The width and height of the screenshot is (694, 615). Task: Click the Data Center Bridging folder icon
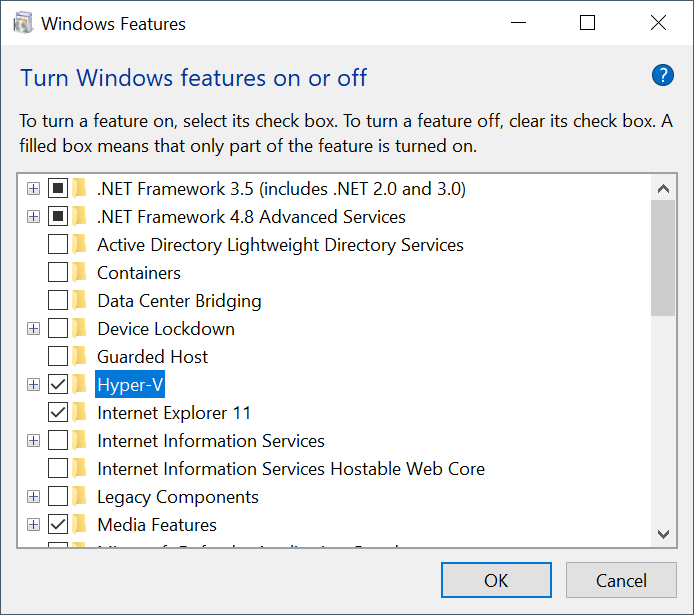80,301
